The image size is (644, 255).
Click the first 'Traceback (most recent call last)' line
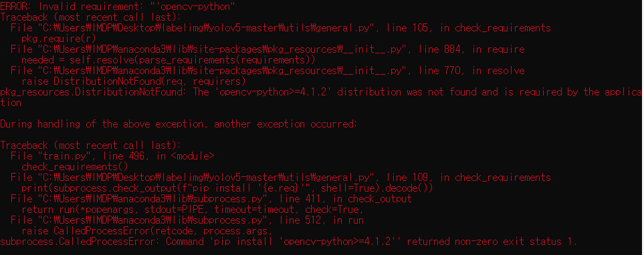tap(90, 17)
